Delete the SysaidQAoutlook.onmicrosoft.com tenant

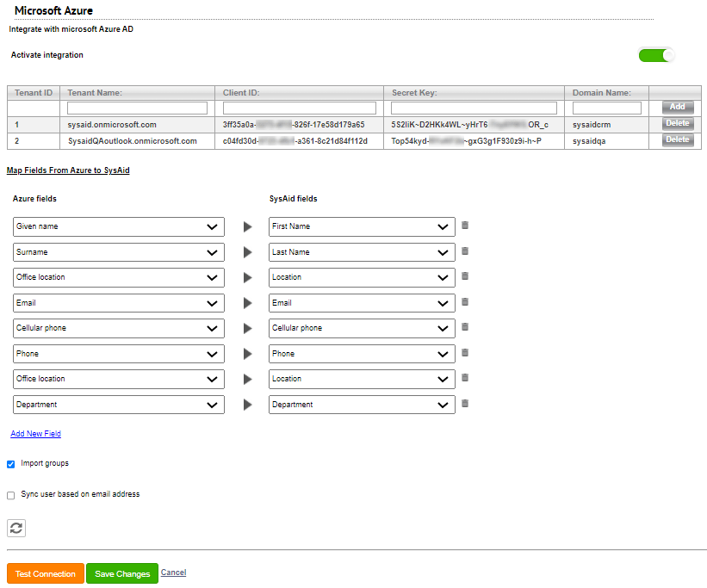coord(677,139)
